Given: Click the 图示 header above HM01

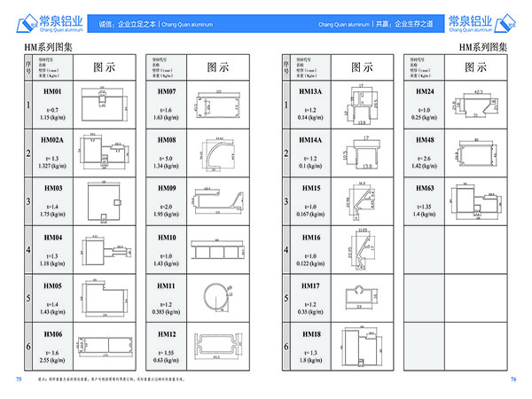Looking at the screenshot, I should pyautogui.click(x=105, y=67).
